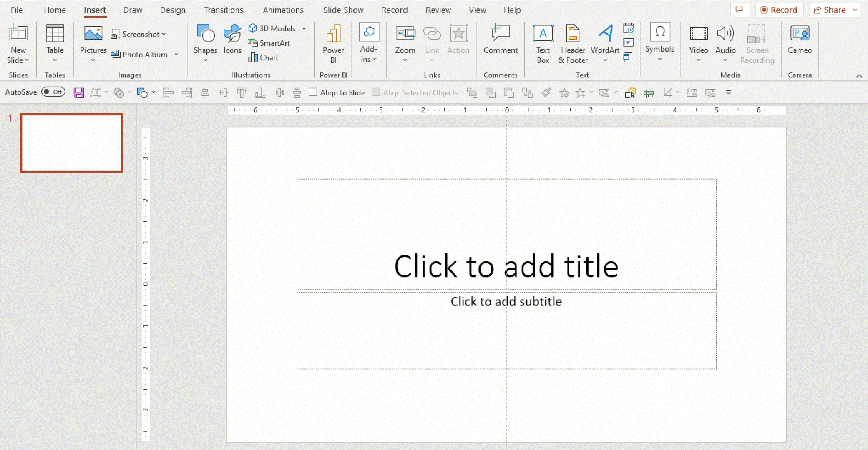Click the Record button at top right
Screen dimensions: 868x450
pos(779,10)
